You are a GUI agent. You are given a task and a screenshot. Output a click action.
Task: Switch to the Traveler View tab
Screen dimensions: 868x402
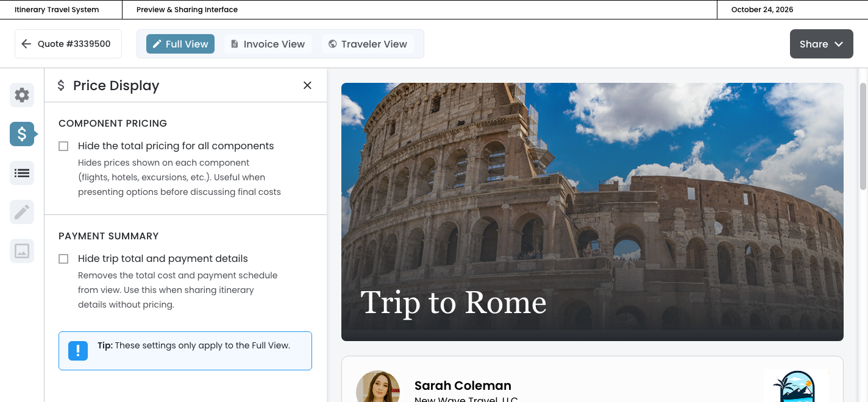(368, 44)
